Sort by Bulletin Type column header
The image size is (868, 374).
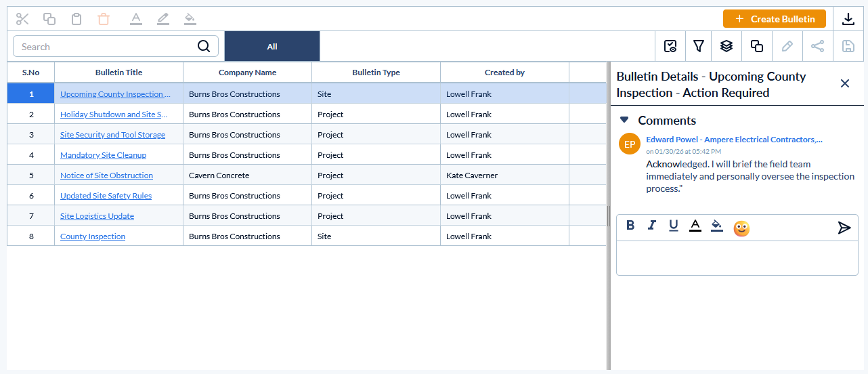(x=376, y=72)
